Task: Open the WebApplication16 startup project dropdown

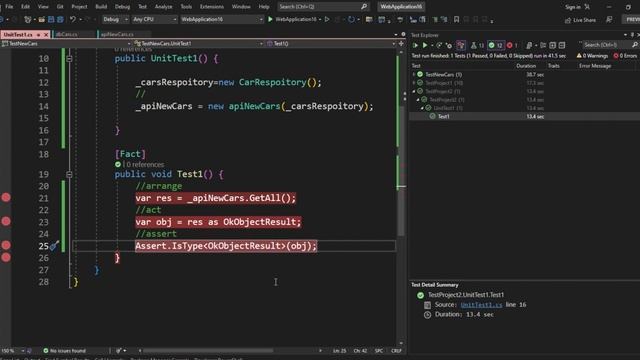Action: point(222,19)
